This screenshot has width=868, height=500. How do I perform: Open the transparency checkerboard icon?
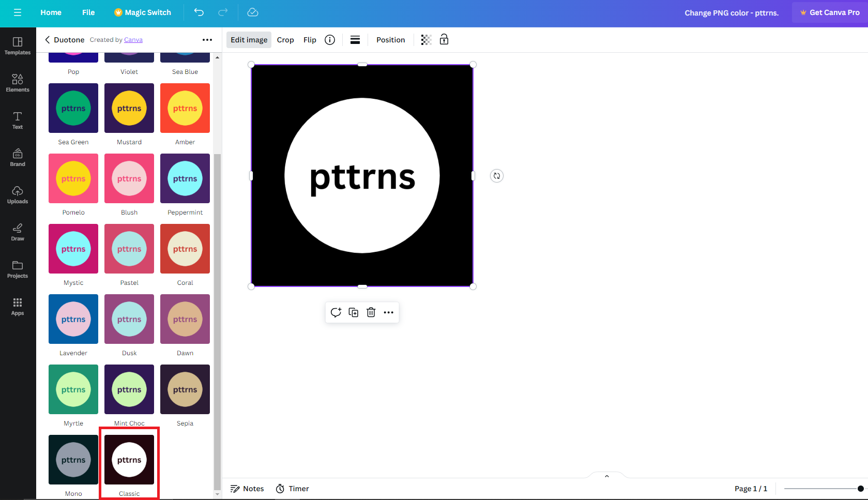coord(426,40)
